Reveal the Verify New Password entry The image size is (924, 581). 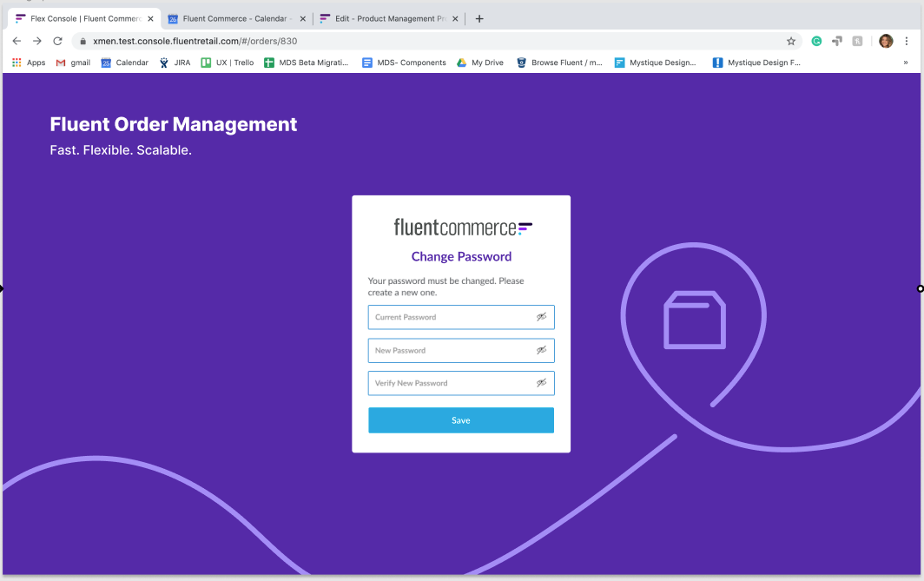coord(541,383)
